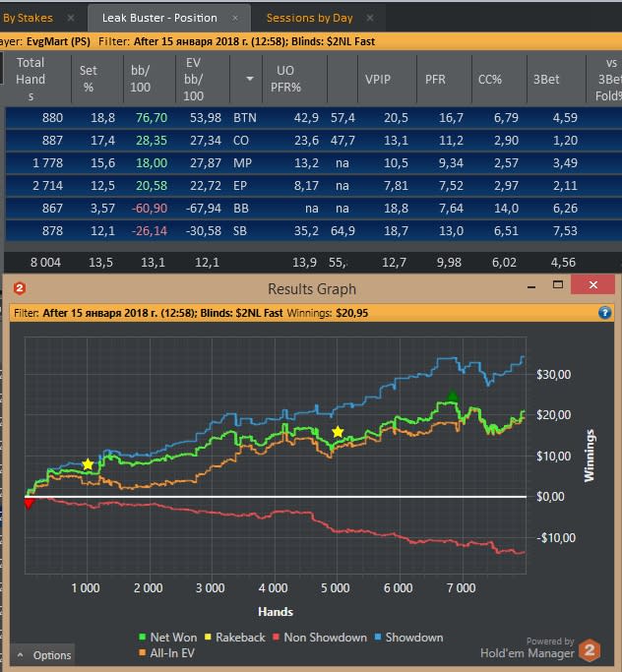
Task: Switch to the Sessions by Day tab
Action: point(309,18)
